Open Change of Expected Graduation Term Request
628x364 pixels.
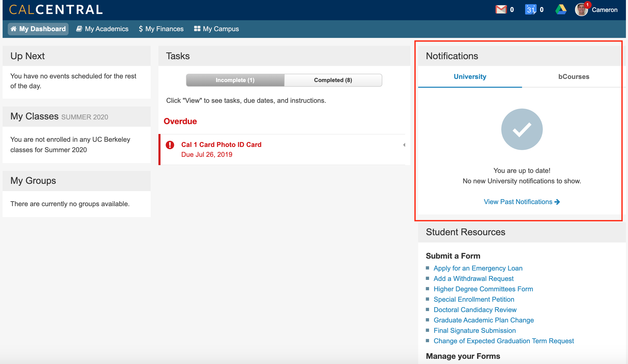pyautogui.click(x=504, y=341)
